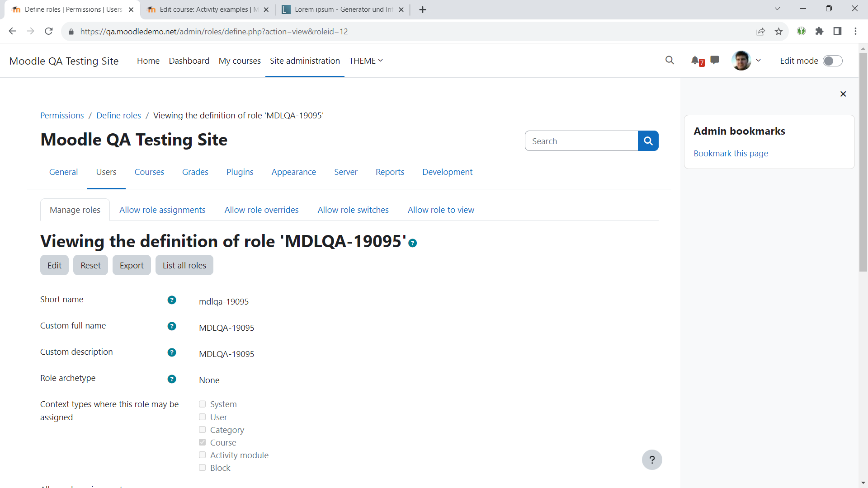Open Allow role switches tab
This screenshot has height=488, width=868.
tap(353, 210)
